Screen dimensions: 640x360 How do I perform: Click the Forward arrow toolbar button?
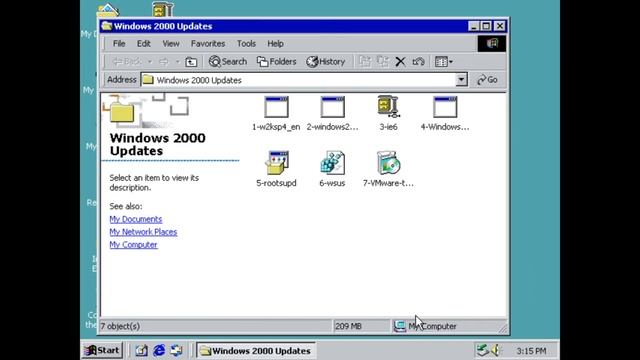click(164, 62)
